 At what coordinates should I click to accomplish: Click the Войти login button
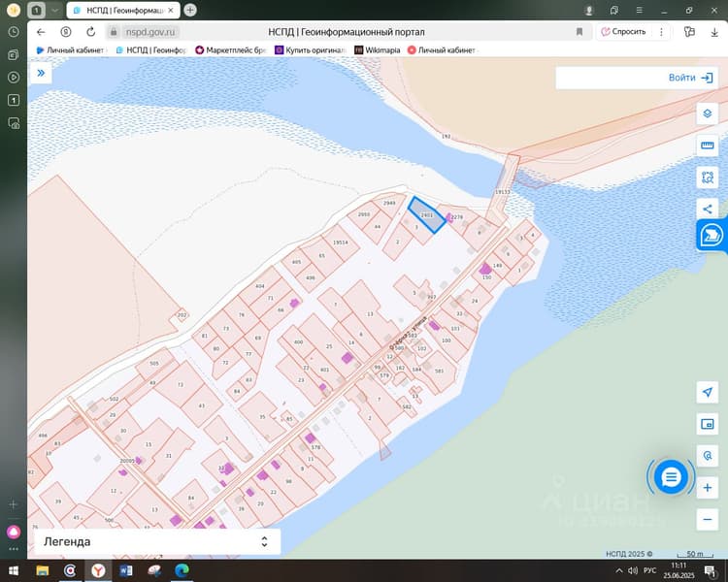click(690, 78)
